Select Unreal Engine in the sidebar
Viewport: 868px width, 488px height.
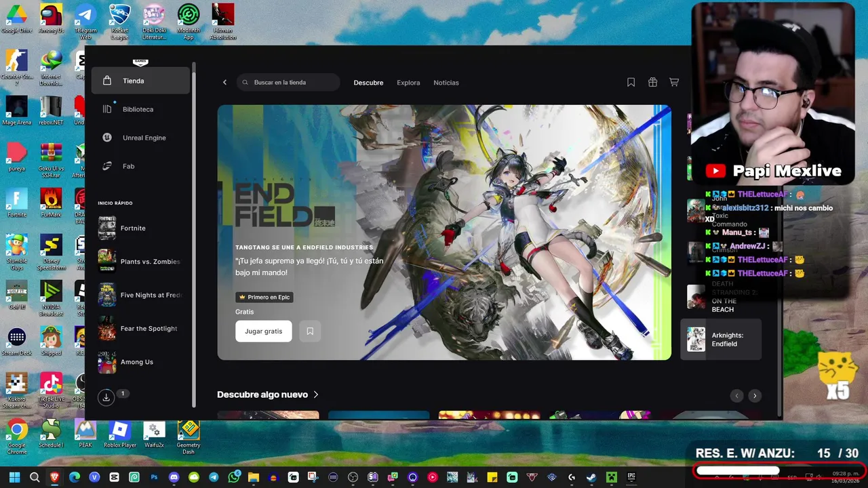pos(140,138)
